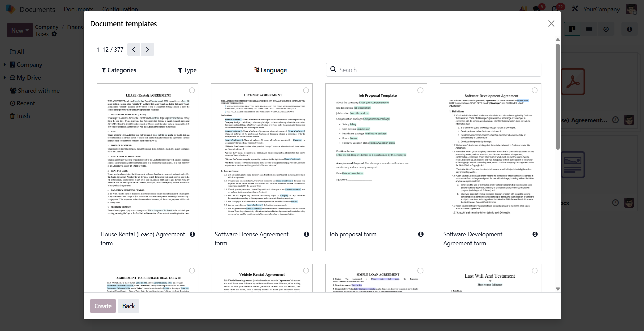Click info icon for Job proposal form

tap(421, 234)
